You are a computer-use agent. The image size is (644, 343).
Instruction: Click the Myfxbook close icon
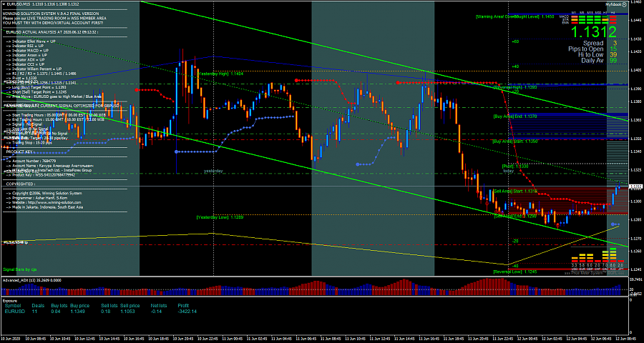pos(625,4)
